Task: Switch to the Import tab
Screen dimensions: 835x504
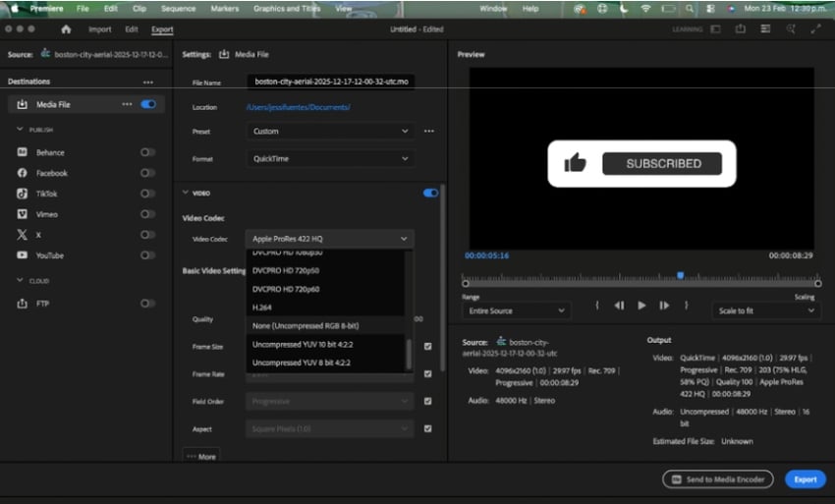Action: (99, 29)
